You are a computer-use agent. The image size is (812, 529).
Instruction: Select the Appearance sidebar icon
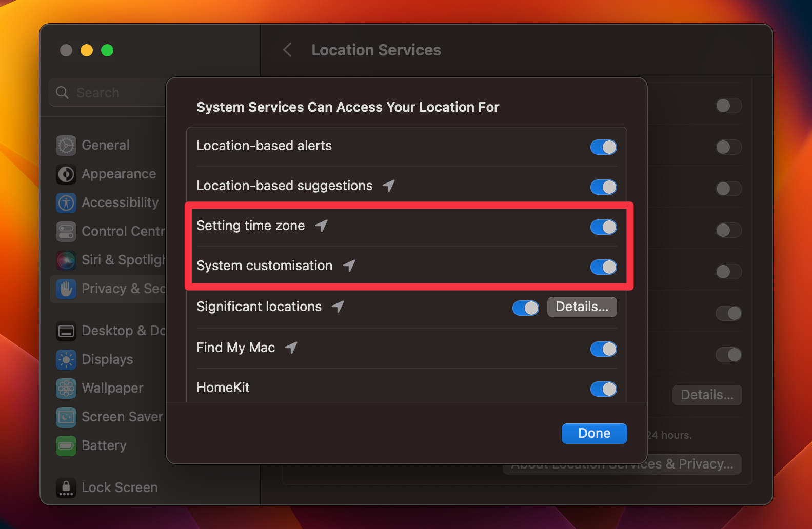[x=66, y=174]
